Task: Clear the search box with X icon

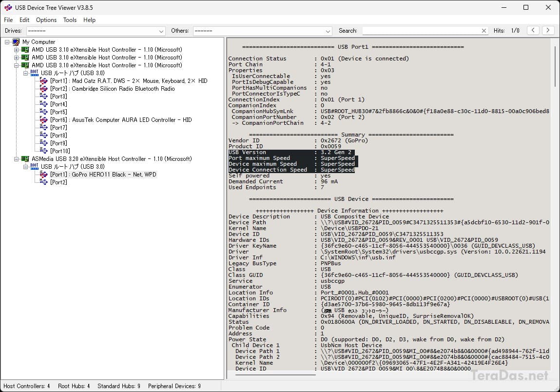Action: [x=484, y=31]
